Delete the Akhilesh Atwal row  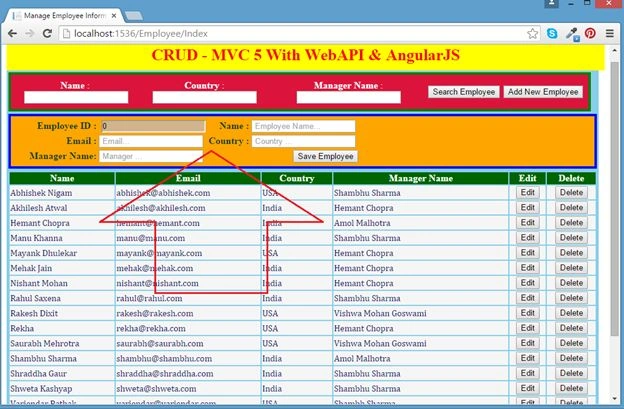(571, 208)
